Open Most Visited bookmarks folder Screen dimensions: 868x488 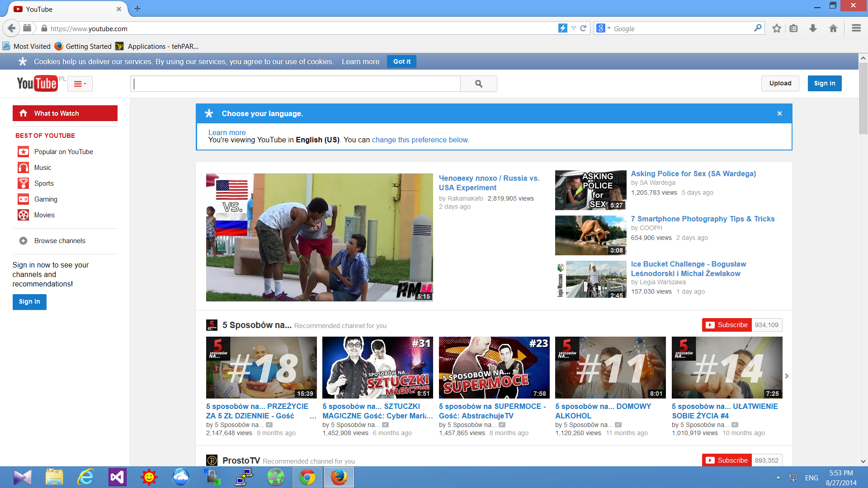point(27,46)
